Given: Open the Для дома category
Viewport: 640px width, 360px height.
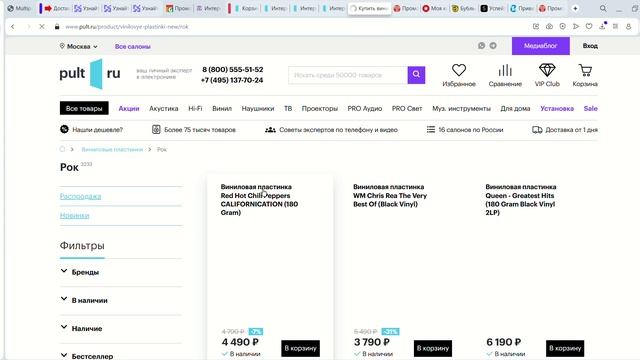Looking at the screenshot, I should click(515, 109).
